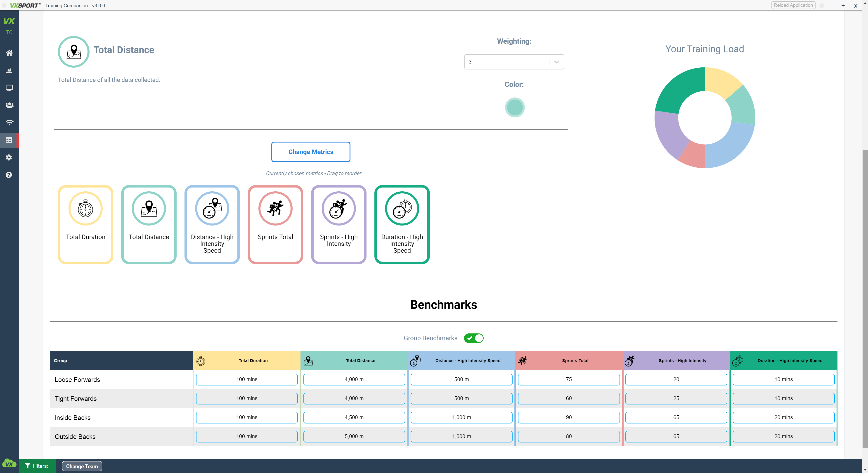Viewport: 868px width, 473px height.
Task: Edit Loose Forwards Total Duration value
Action: click(247, 379)
